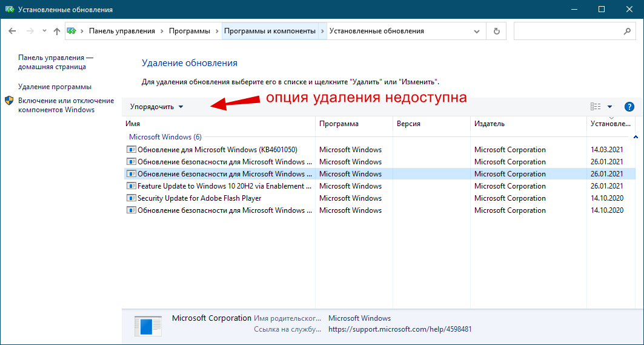
Task: Sort by the Версия column header
Action: (x=431, y=124)
